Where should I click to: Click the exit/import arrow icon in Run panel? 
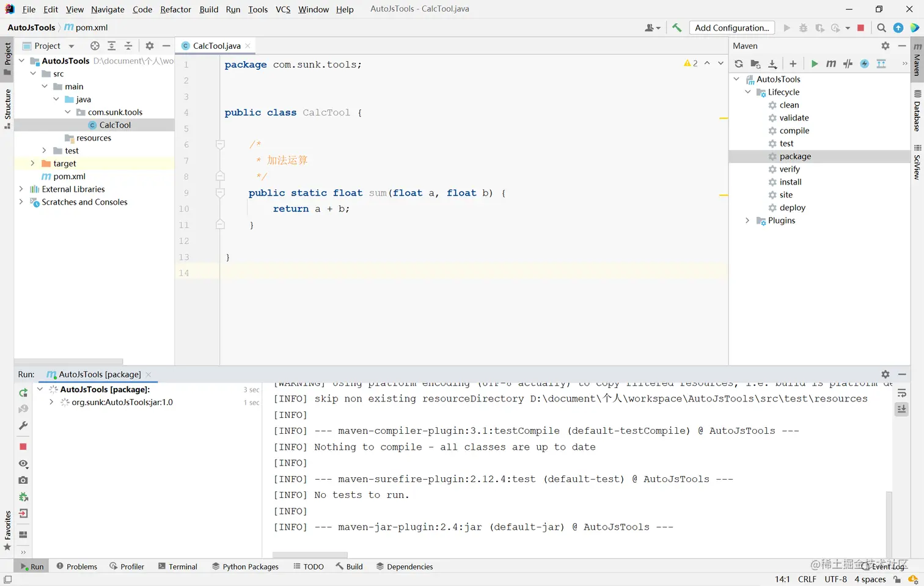(x=23, y=513)
